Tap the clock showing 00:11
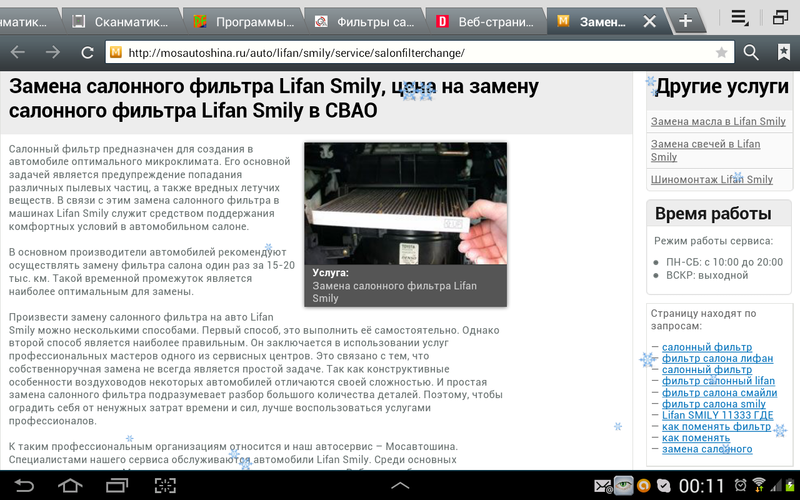The width and height of the screenshot is (800, 500). pyautogui.click(x=702, y=486)
